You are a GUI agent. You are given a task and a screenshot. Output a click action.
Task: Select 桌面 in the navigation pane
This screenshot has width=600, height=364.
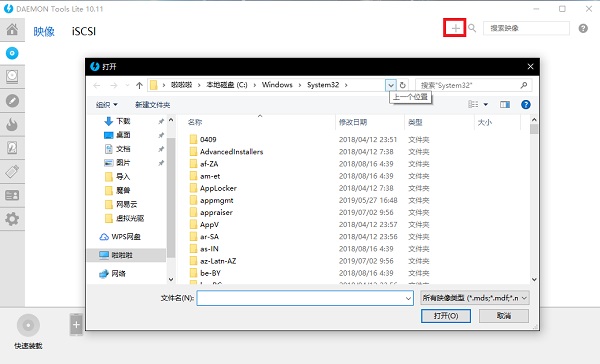pyautogui.click(x=123, y=135)
